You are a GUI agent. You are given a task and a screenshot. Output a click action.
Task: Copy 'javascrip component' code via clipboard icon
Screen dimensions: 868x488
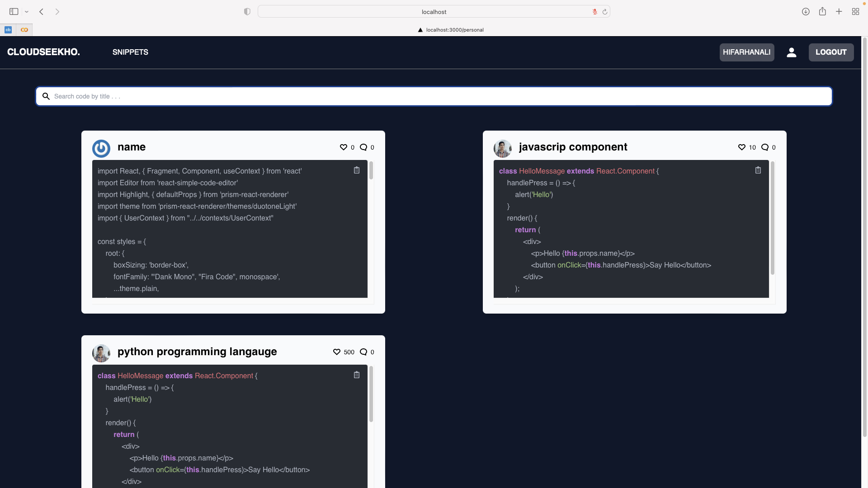pos(758,170)
